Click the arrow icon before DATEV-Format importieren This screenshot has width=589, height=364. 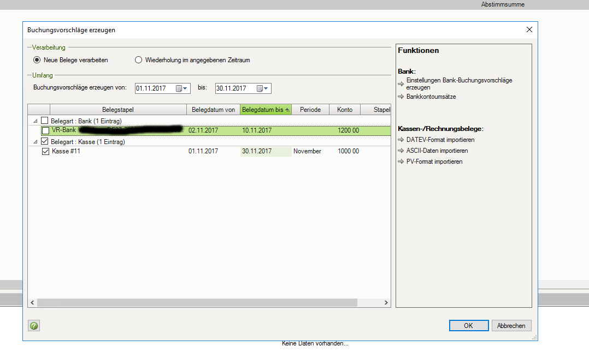click(x=401, y=140)
